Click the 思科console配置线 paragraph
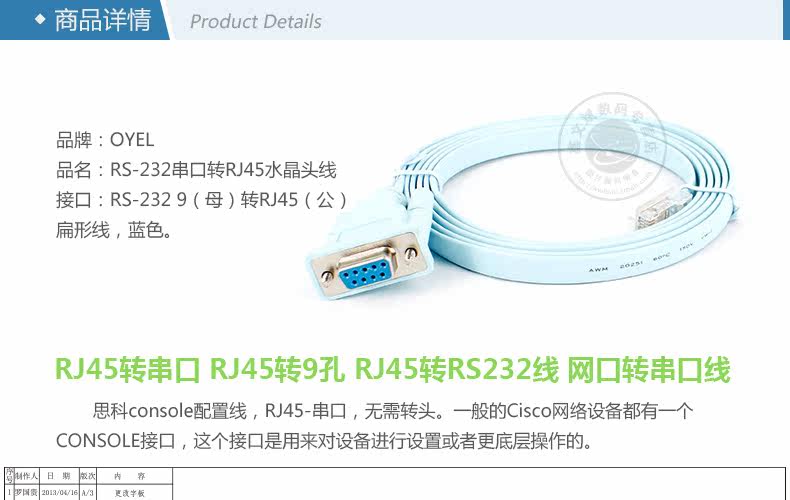This screenshot has width=790, height=500. click(375, 426)
